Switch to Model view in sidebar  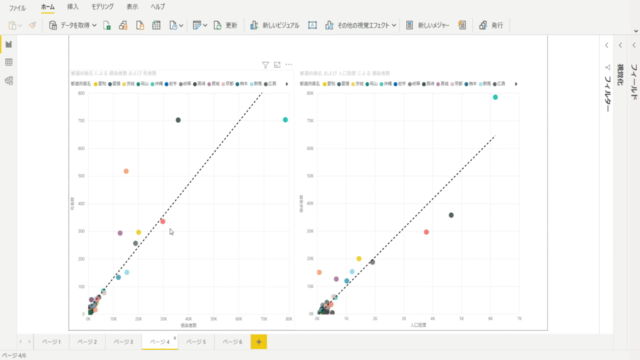point(9,80)
